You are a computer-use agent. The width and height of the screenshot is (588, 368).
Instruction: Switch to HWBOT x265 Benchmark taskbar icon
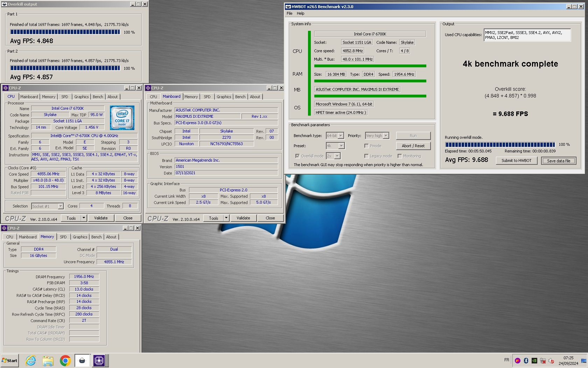[x=82, y=360]
